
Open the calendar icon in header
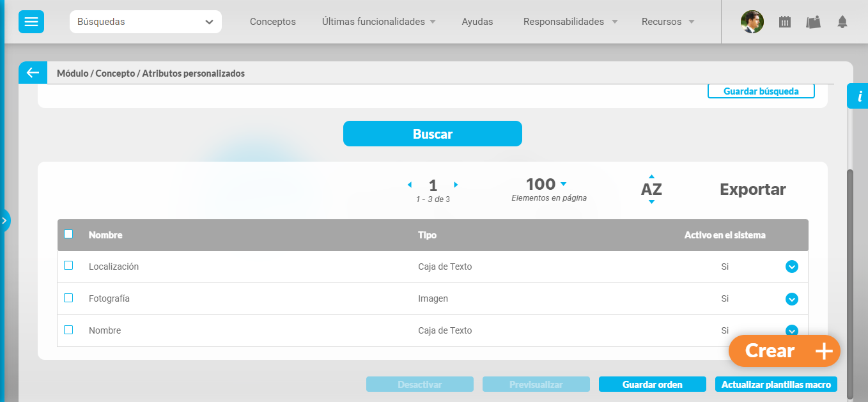pyautogui.click(x=784, y=22)
